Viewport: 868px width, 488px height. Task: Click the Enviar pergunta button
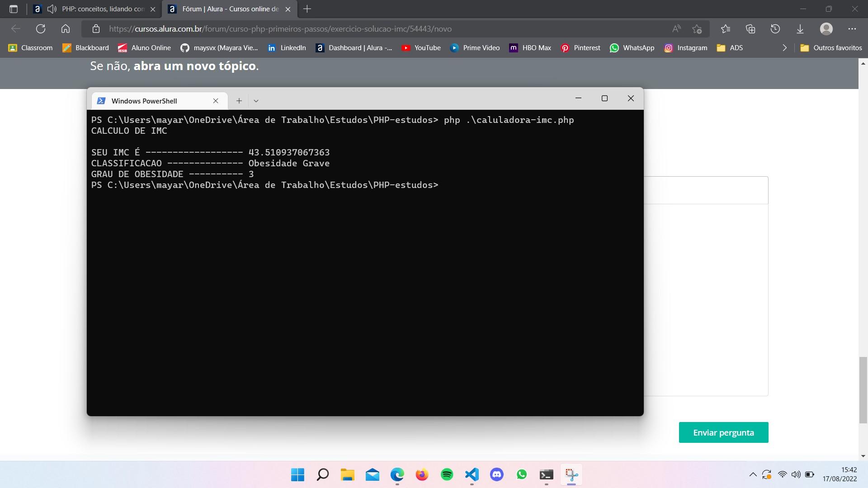pyautogui.click(x=724, y=432)
